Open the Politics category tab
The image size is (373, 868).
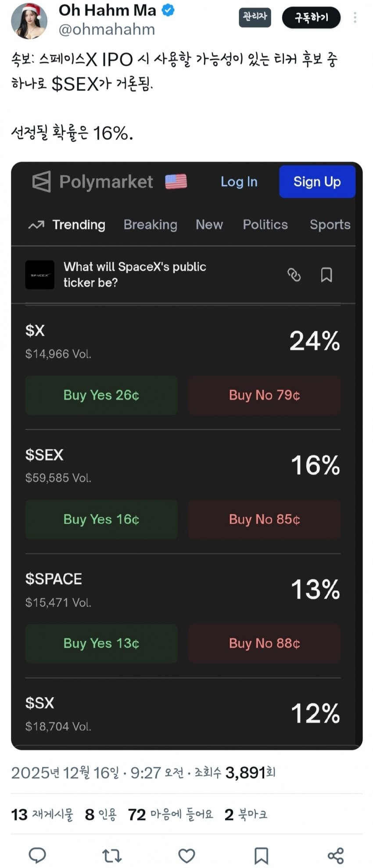click(265, 225)
